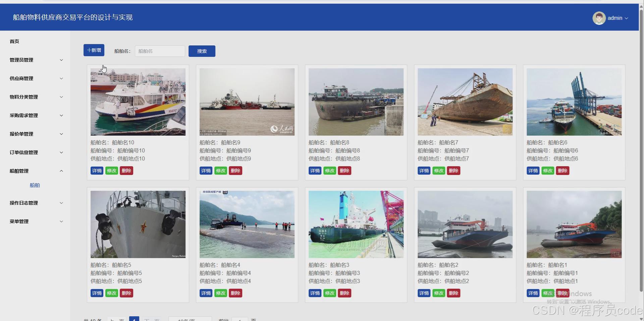The width and height of the screenshot is (644, 321).
Task: Click the platform title in header
Action: pos(73,17)
